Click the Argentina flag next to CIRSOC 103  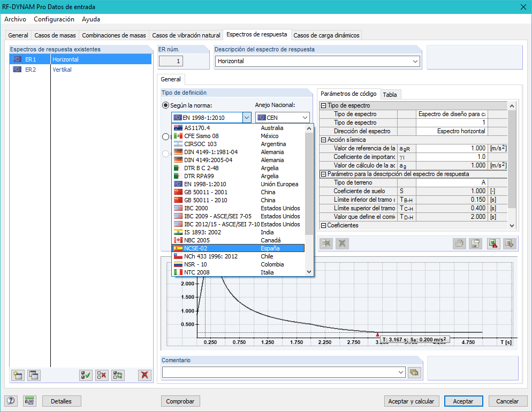178,144
